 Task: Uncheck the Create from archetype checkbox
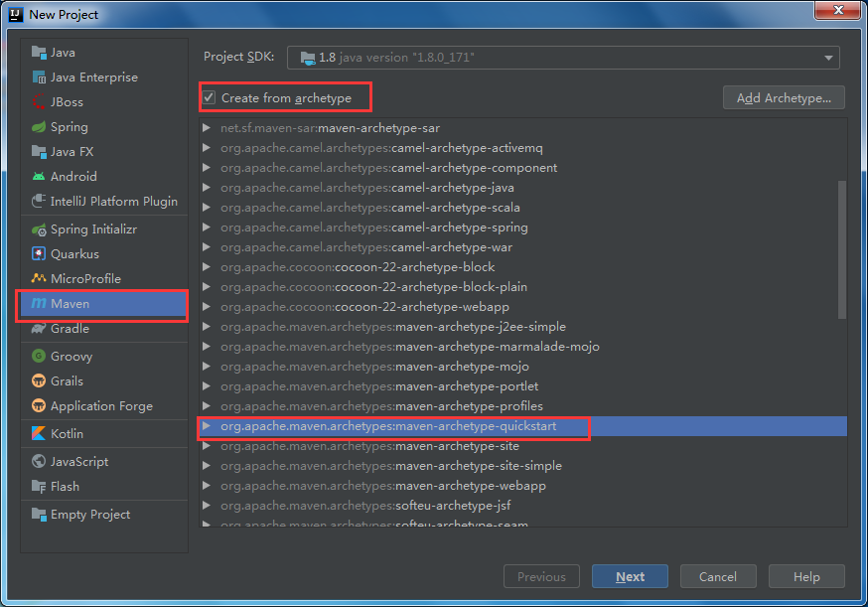pos(209,98)
